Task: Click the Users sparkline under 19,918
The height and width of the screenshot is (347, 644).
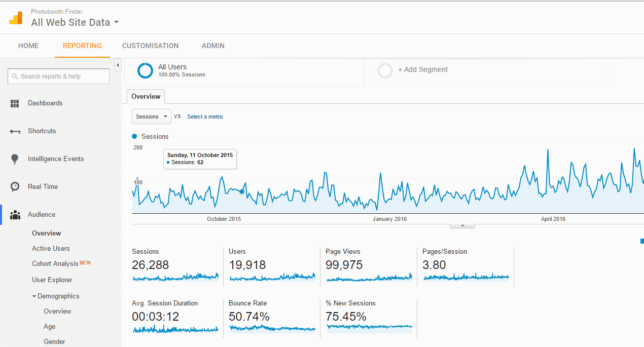Action: click(272, 277)
